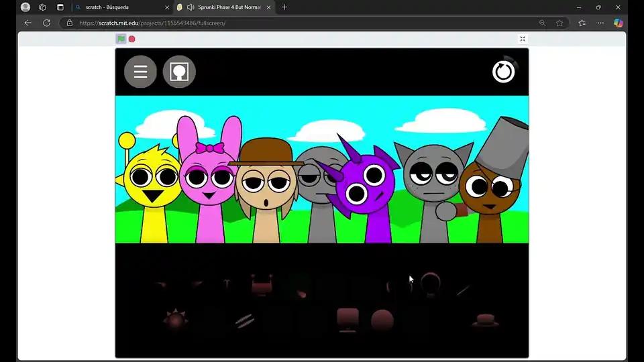The height and width of the screenshot is (362, 644).
Task: Pick the spiky sun sound icon
Action: click(x=175, y=319)
